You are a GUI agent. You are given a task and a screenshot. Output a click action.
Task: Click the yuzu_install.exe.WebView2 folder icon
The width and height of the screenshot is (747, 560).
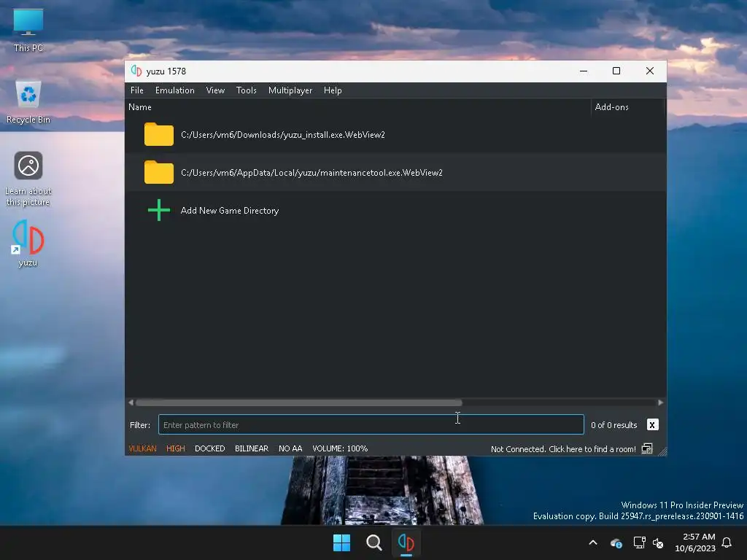pyautogui.click(x=158, y=134)
